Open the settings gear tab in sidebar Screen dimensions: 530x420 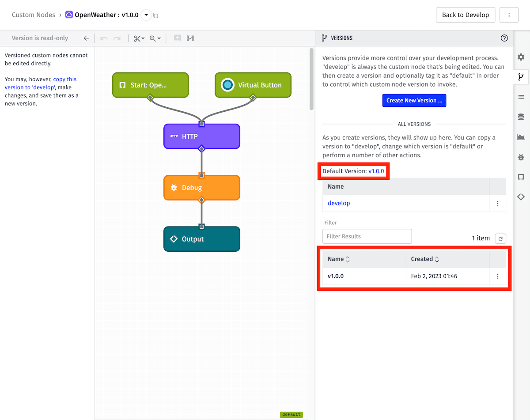click(521, 57)
